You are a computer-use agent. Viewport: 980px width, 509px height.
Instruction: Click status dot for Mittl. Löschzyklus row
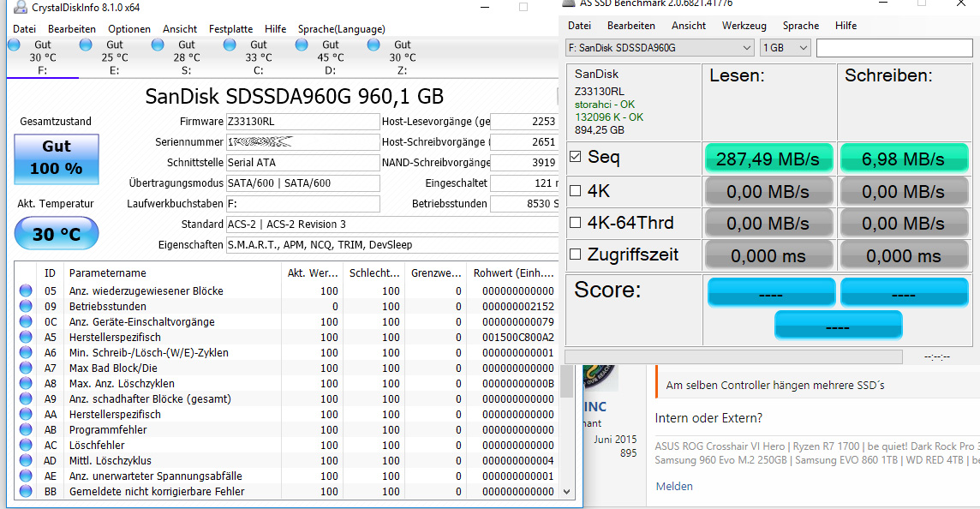click(x=26, y=460)
